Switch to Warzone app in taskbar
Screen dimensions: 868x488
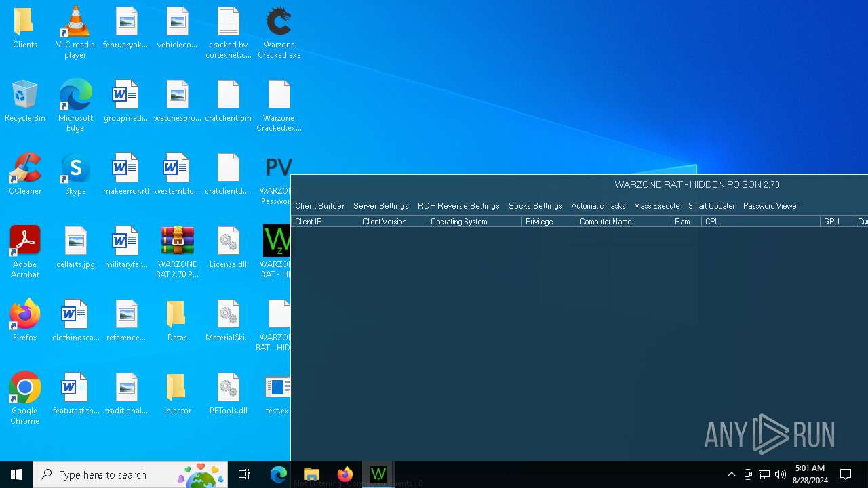[x=378, y=474]
